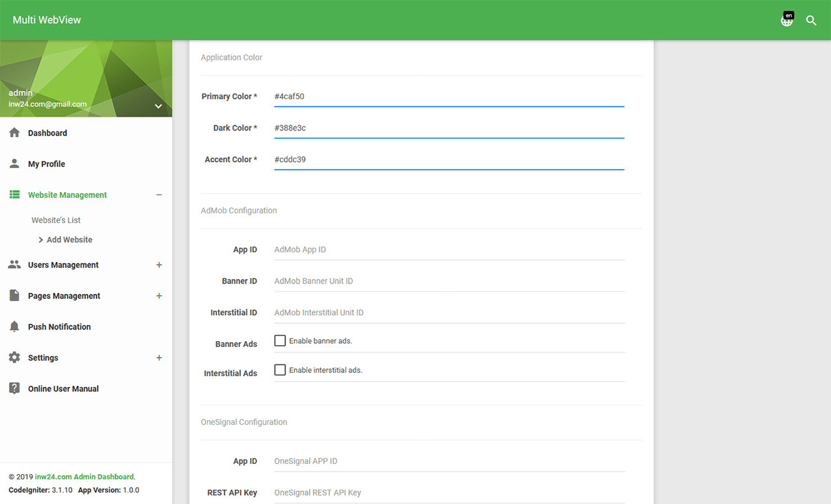
Task: Edit the Accent Color field #cddc39
Action: (449, 160)
